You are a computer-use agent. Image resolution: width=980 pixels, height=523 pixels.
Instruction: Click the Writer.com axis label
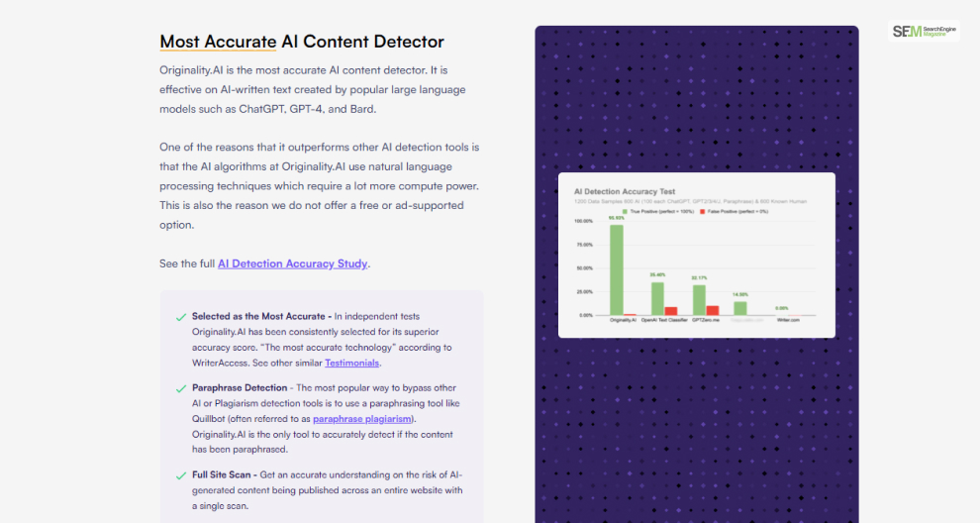coord(788,320)
